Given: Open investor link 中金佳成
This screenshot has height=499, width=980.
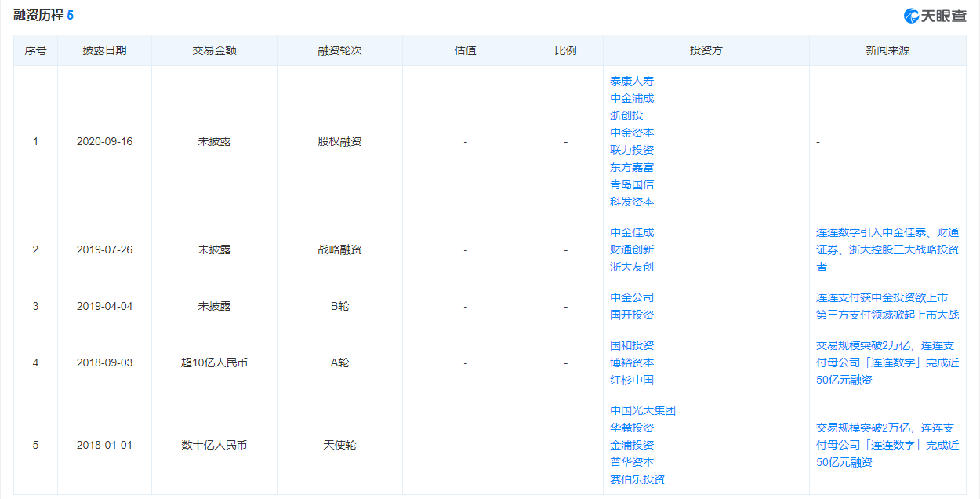Looking at the screenshot, I should [x=632, y=232].
